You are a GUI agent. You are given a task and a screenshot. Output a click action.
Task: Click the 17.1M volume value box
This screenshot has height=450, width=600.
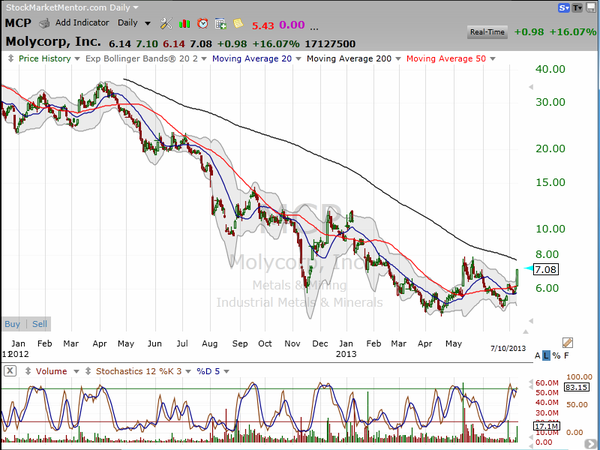[546, 426]
